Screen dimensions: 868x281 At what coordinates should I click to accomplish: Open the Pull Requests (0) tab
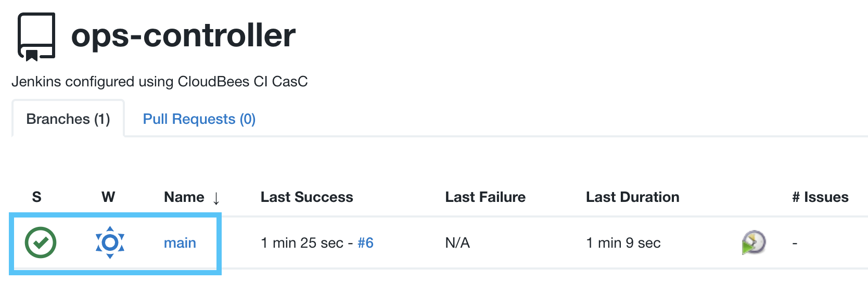click(199, 119)
